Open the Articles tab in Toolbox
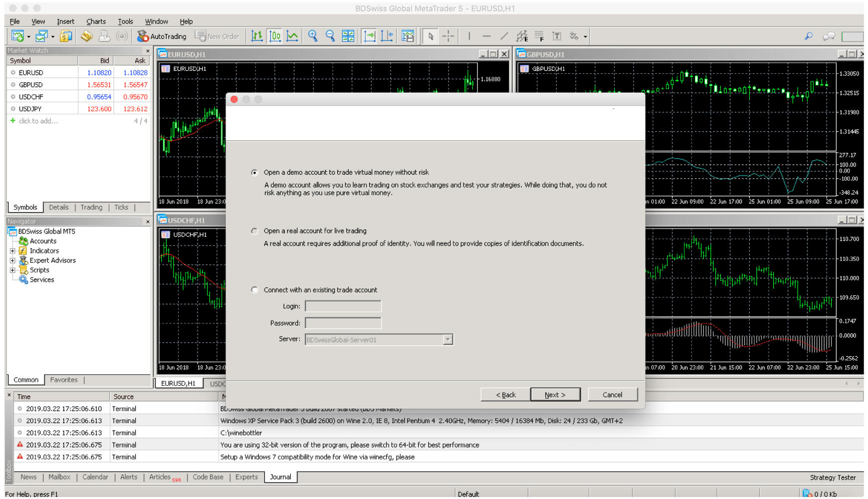868x499 pixels. pyautogui.click(x=160, y=477)
